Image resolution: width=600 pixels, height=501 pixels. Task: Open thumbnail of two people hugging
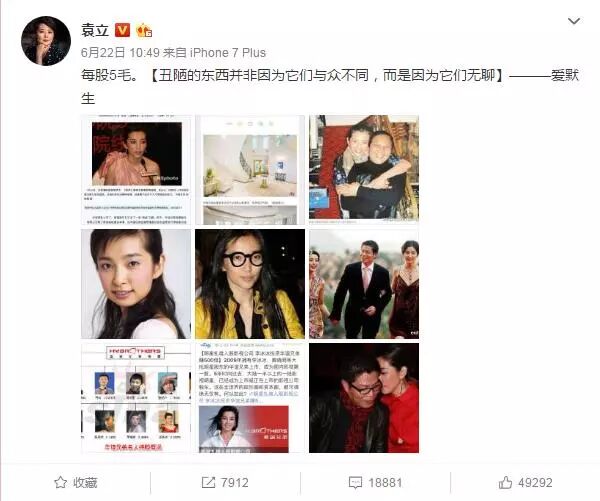pos(364,168)
